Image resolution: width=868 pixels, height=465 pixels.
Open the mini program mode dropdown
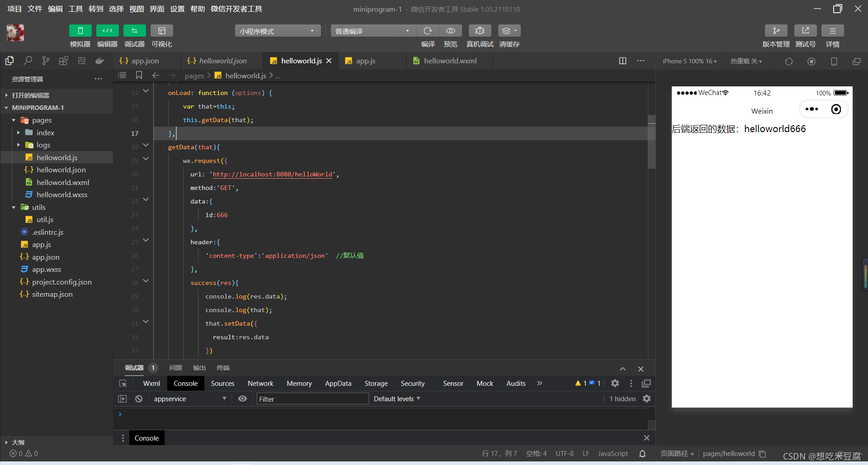[x=278, y=31]
